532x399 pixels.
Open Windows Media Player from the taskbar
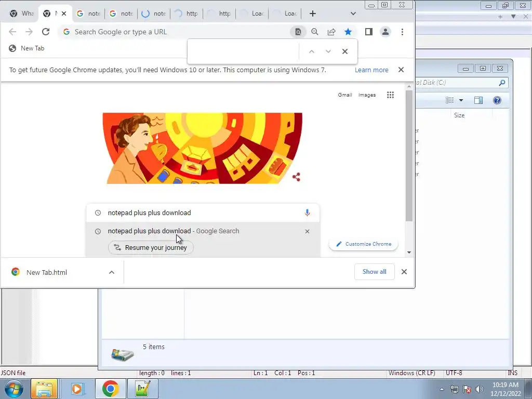(77, 389)
